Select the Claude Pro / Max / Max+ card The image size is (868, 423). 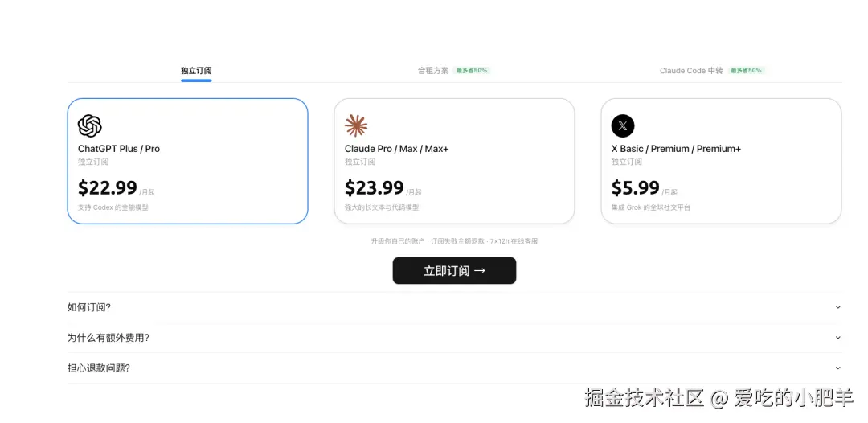[x=454, y=161]
